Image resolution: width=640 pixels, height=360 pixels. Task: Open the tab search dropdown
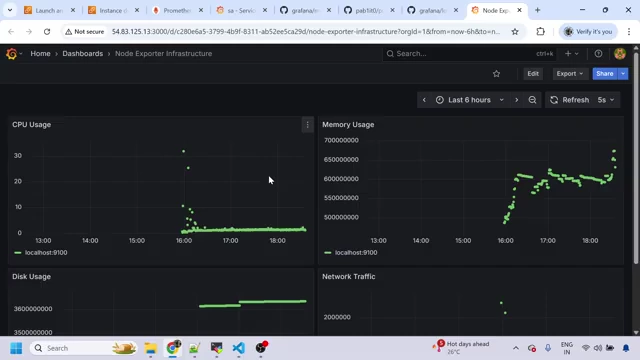[x=10, y=10]
